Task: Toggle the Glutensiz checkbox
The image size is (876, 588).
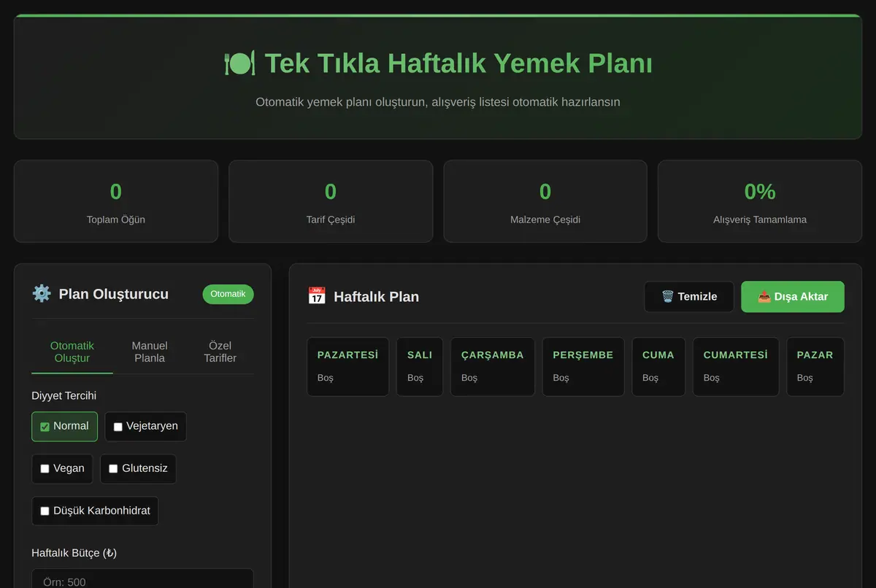Action: [113, 469]
